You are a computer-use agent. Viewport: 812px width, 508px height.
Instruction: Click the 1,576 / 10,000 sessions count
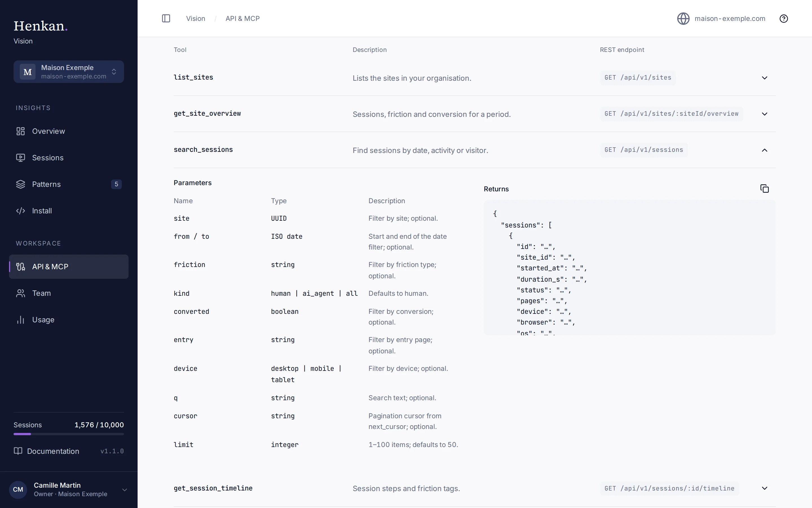coord(99,425)
